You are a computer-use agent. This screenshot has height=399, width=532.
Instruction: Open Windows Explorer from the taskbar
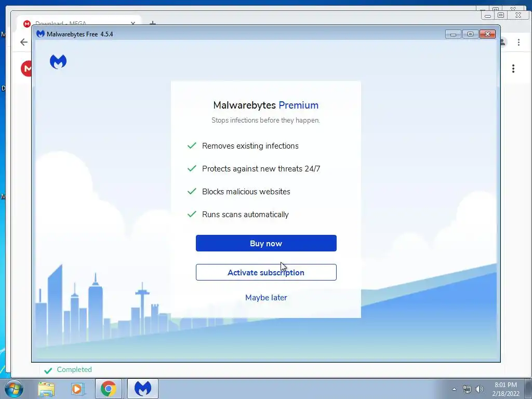[x=46, y=389]
